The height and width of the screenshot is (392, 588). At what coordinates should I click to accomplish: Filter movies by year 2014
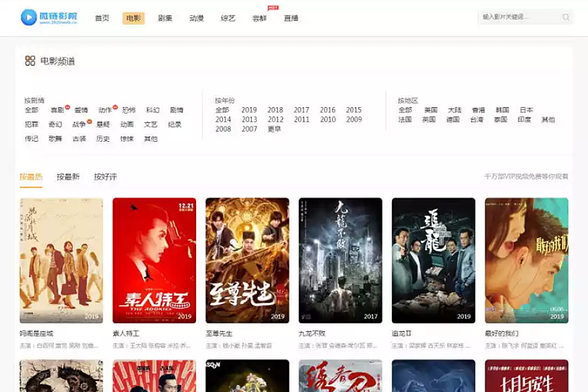223,120
